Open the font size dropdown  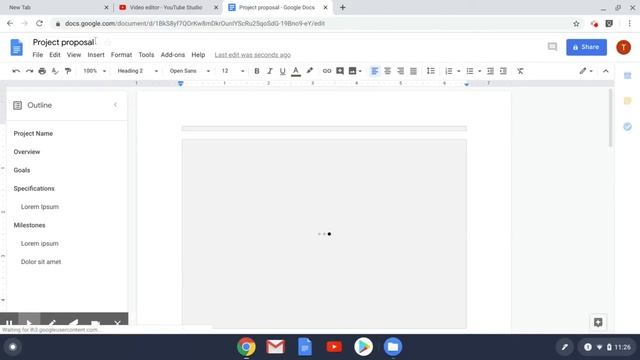(233, 71)
